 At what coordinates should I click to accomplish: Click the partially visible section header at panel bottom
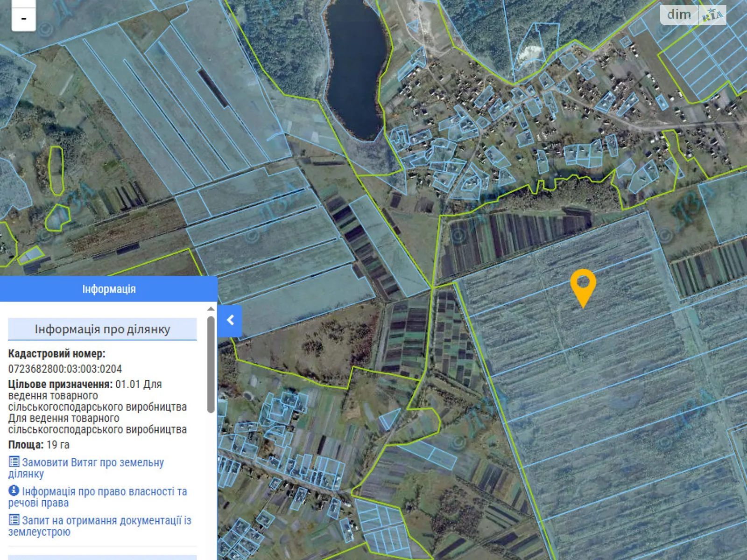point(102,557)
